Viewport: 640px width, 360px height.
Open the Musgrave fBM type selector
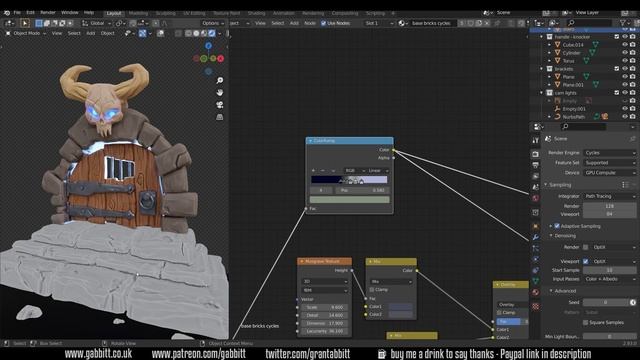click(x=324, y=290)
